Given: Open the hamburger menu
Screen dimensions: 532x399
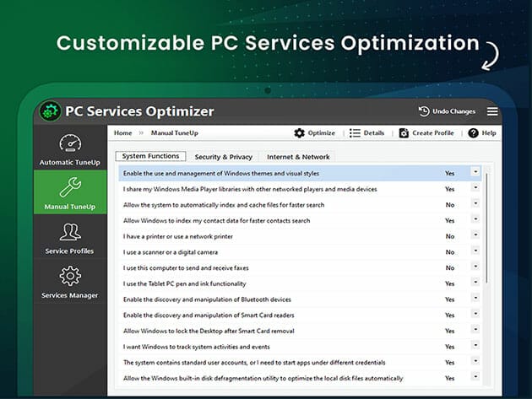Looking at the screenshot, I should 492,111.
